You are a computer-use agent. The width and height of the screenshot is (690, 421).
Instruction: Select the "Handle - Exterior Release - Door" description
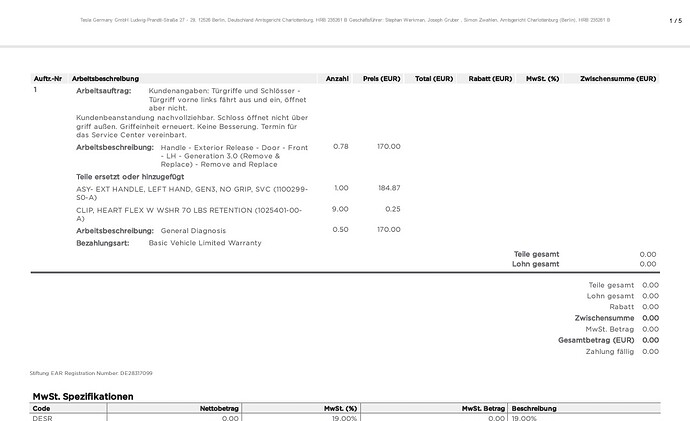point(234,156)
